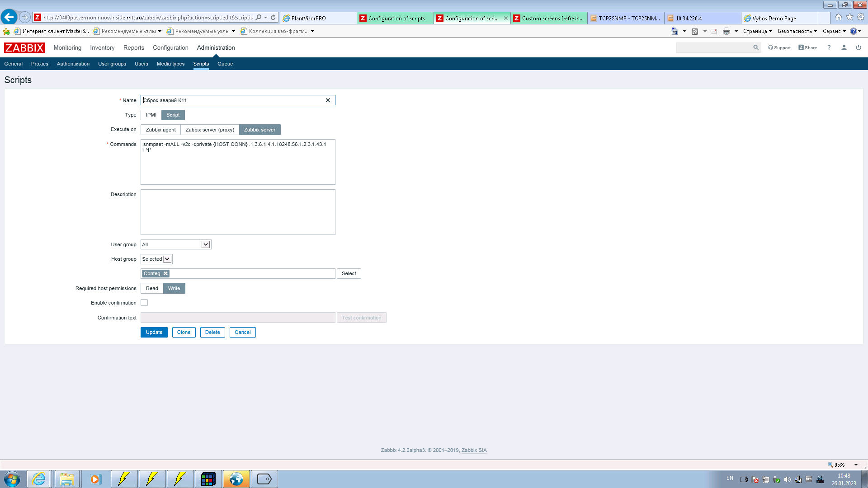Click the sign out power icon
This screenshot has height=488, width=868.
point(858,47)
